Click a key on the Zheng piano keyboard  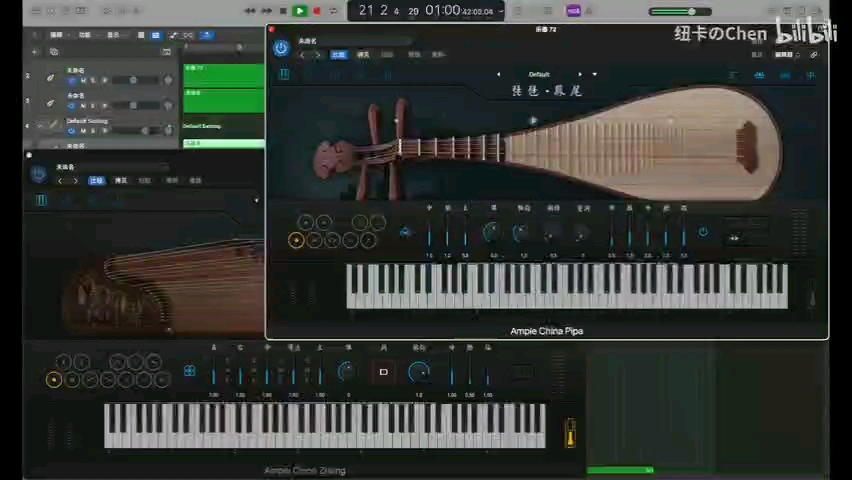click(x=324, y=426)
